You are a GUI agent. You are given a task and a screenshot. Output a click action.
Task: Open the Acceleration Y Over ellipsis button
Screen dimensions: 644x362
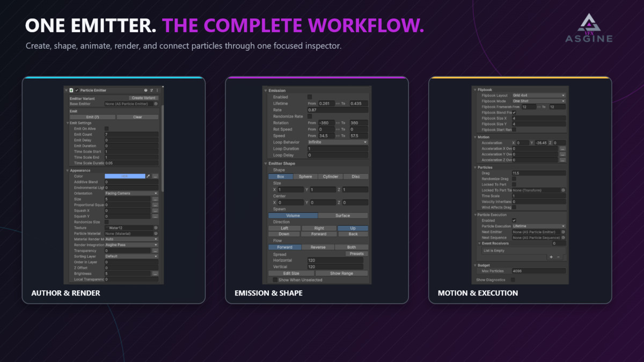[x=562, y=154]
